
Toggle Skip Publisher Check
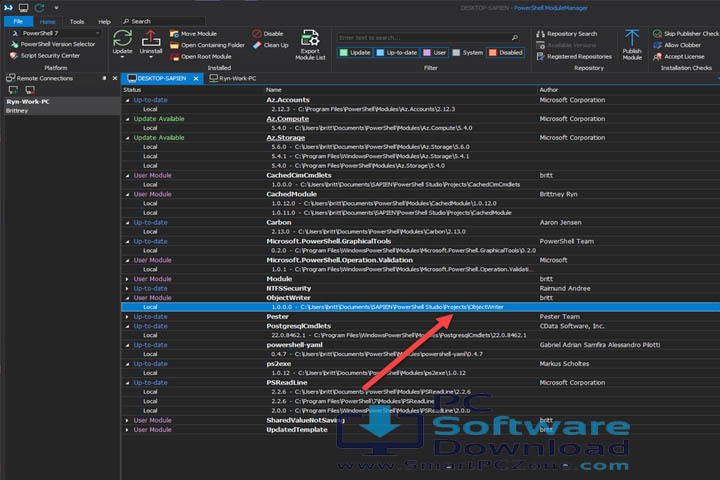[x=686, y=34]
